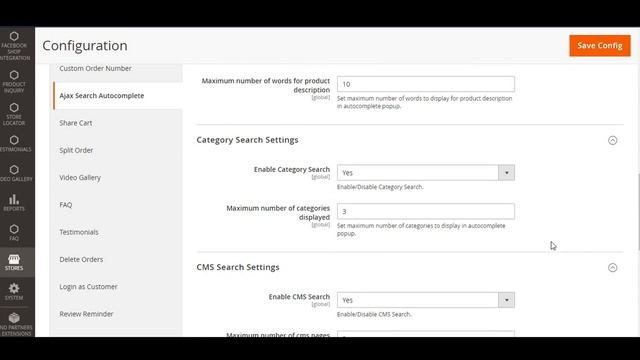Click page vertical scrollbar
This screenshot has width=640, height=360.
click(x=638, y=211)
